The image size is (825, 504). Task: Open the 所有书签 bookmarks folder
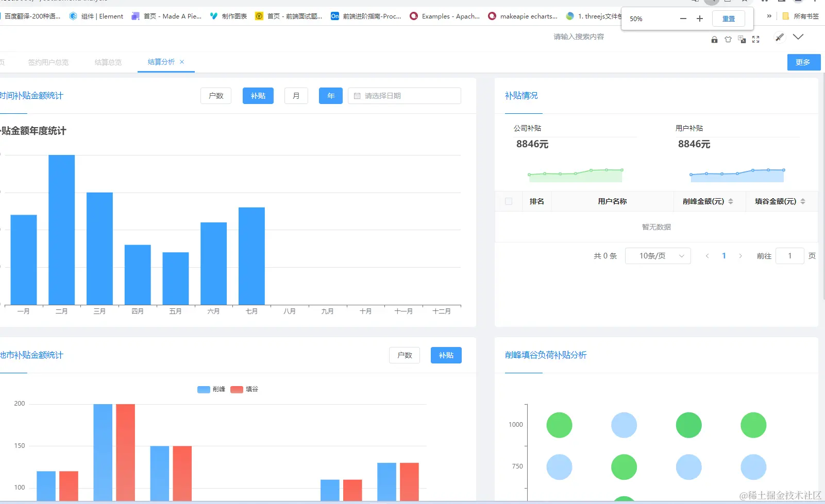pos(801,16)
